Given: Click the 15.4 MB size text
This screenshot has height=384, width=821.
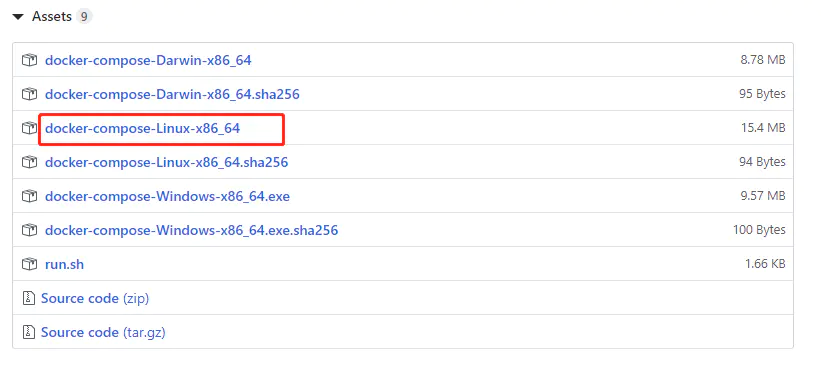Looking at the screenshot, I should coord(763,128).
